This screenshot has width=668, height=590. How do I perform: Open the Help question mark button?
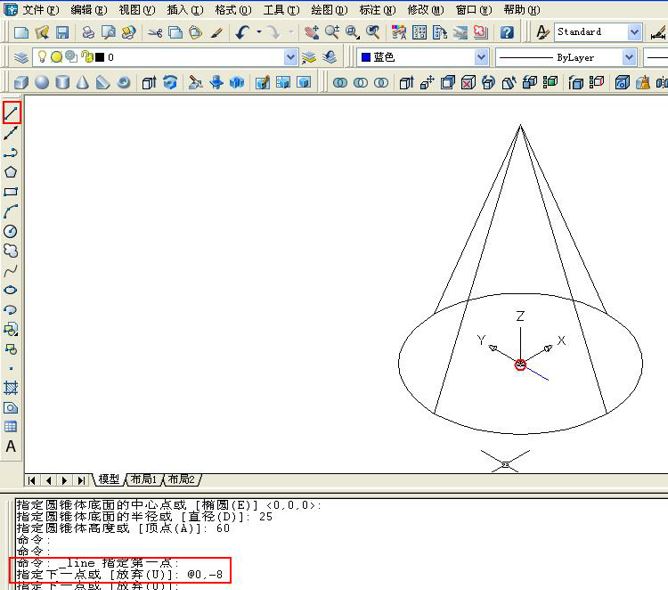click(x=507, y=32)
